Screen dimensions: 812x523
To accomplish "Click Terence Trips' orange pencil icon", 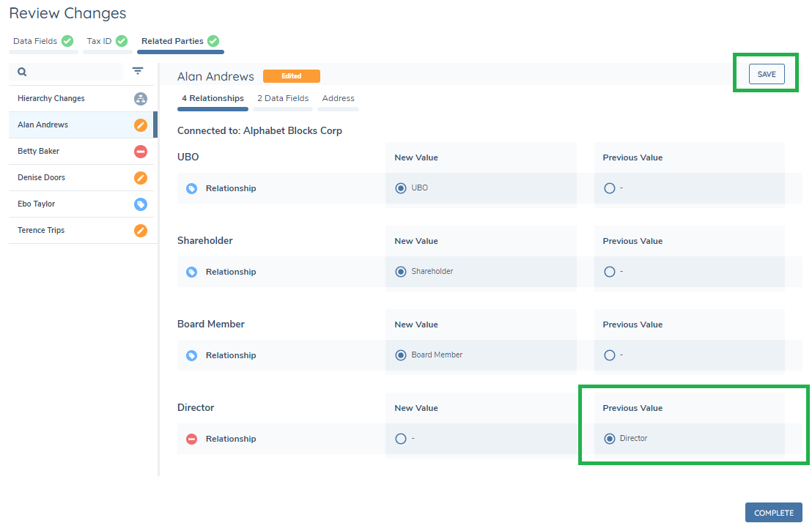I will [x=141, y=231].
